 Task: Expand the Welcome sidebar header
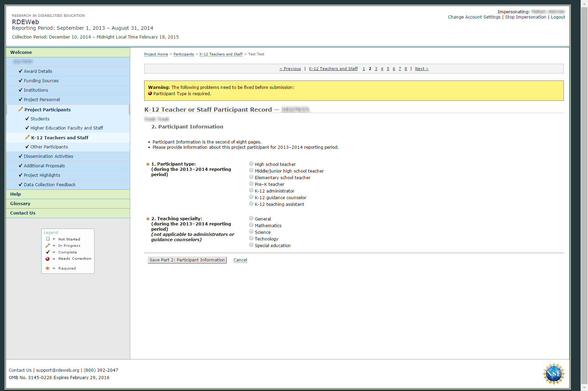21,52
